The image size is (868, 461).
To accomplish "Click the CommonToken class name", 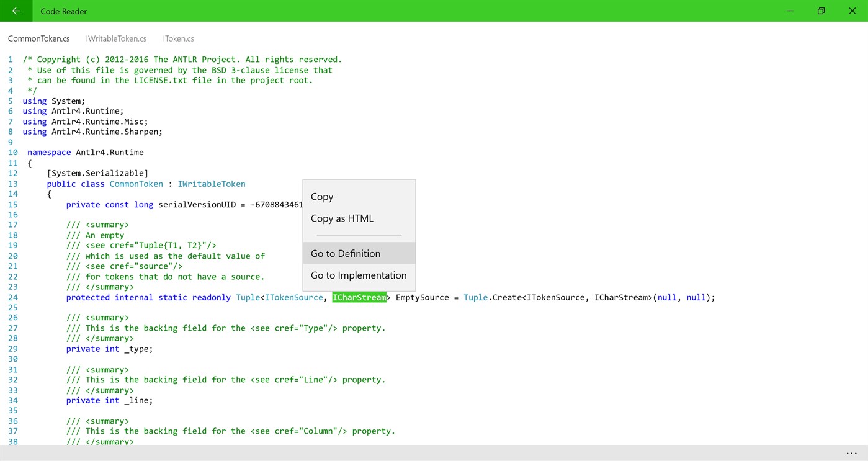I will click(x=136, y=184).
